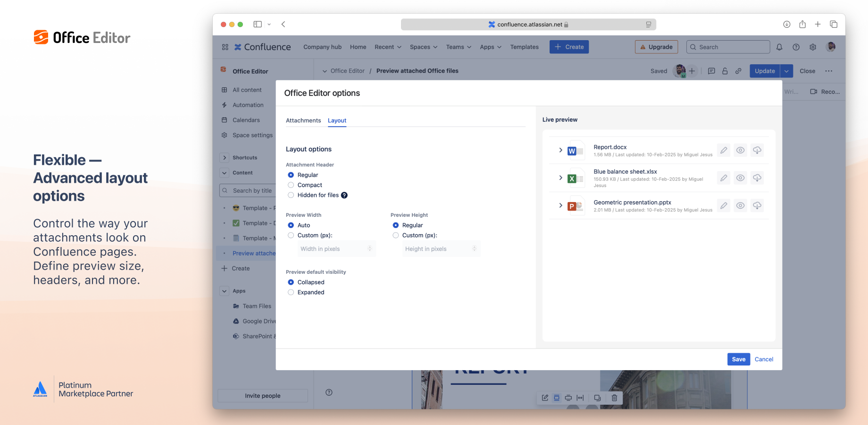Open the Recent dropdown menu
This screenshot has height=425, width=868.
[388, 47]
